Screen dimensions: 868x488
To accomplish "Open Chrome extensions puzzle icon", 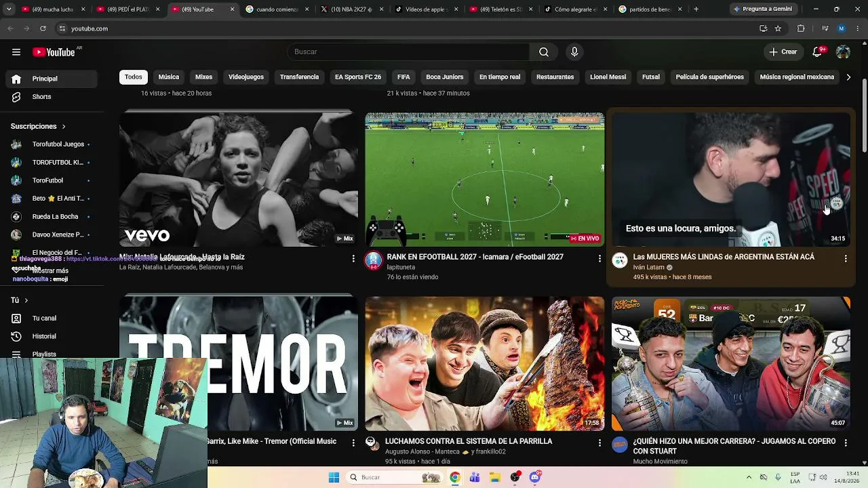I will point(801,28).
